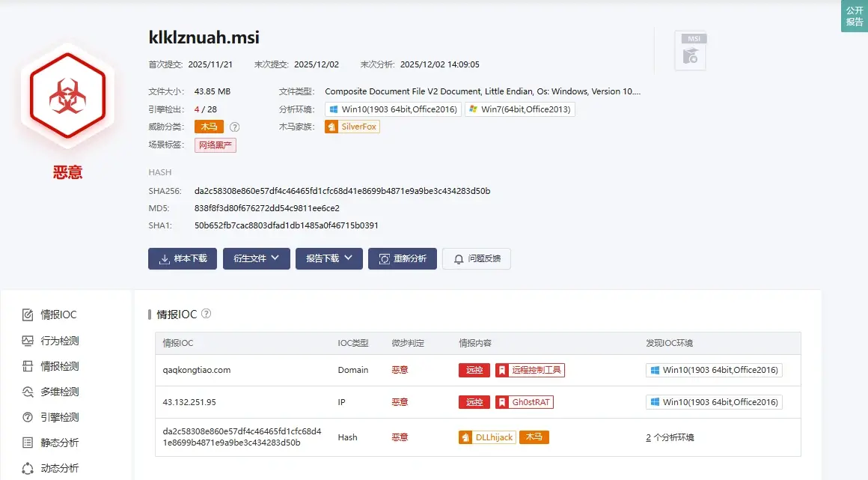
Task: Go to 引擎检测 section in sidebar
Action: 60,417
